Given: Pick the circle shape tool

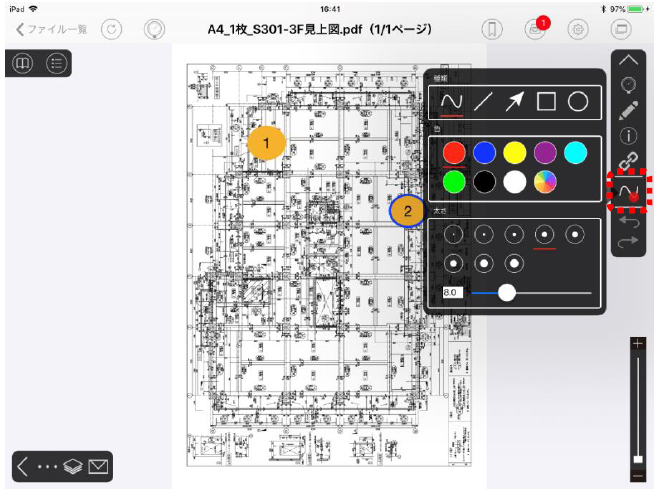Looking at the screenshot, I should pos(578,100).
